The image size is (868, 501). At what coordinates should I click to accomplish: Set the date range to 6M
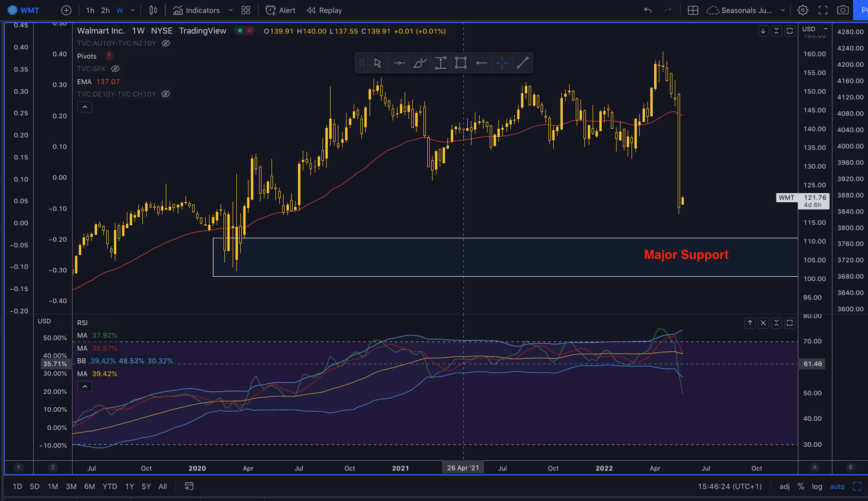click(89, 486)
